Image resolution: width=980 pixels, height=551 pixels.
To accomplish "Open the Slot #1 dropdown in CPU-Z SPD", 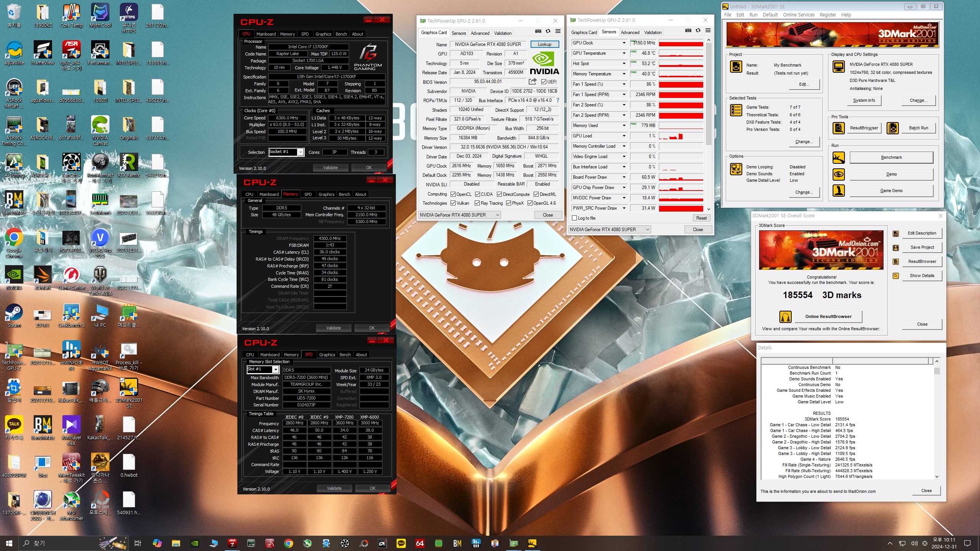I will point(275,370).
